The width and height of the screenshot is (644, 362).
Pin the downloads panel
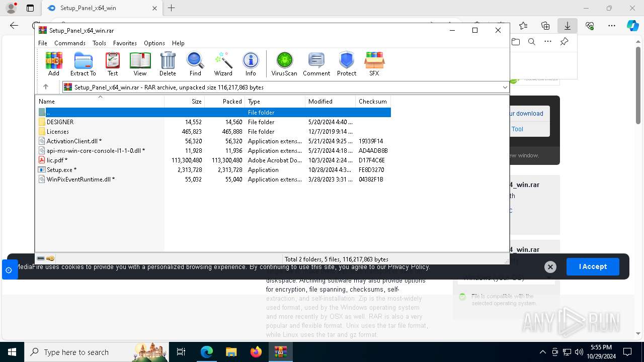point(565,42)
